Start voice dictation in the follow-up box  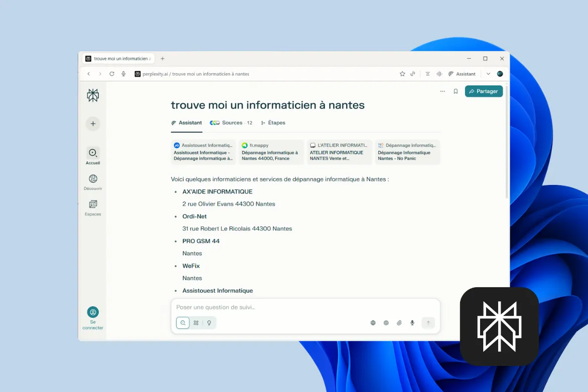(412, 323)
